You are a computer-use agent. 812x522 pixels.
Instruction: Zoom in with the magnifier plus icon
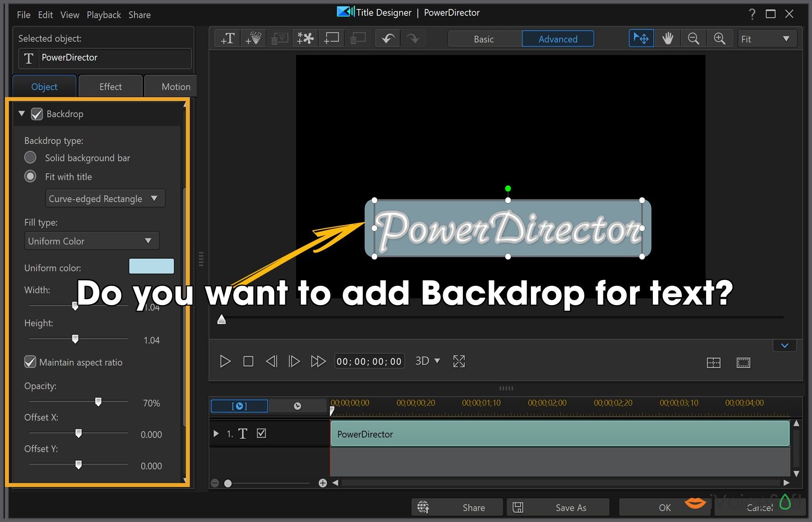[x=719, y=38]
